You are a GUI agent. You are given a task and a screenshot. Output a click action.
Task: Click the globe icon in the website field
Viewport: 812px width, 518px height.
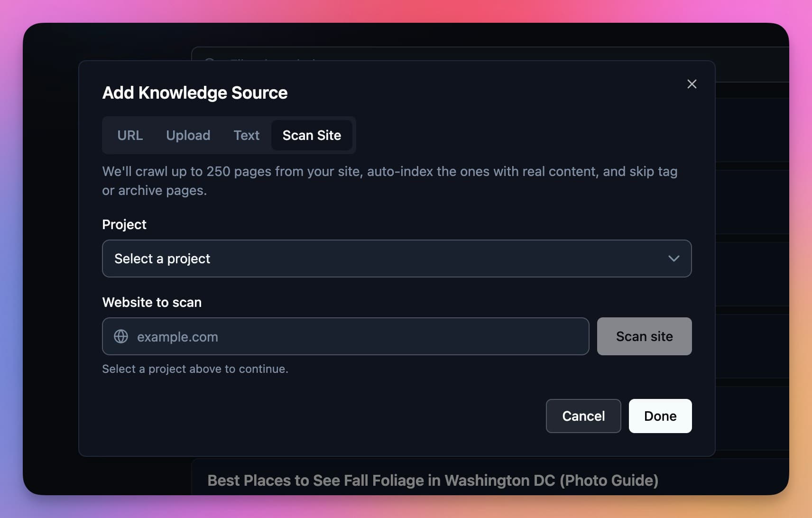121,336
